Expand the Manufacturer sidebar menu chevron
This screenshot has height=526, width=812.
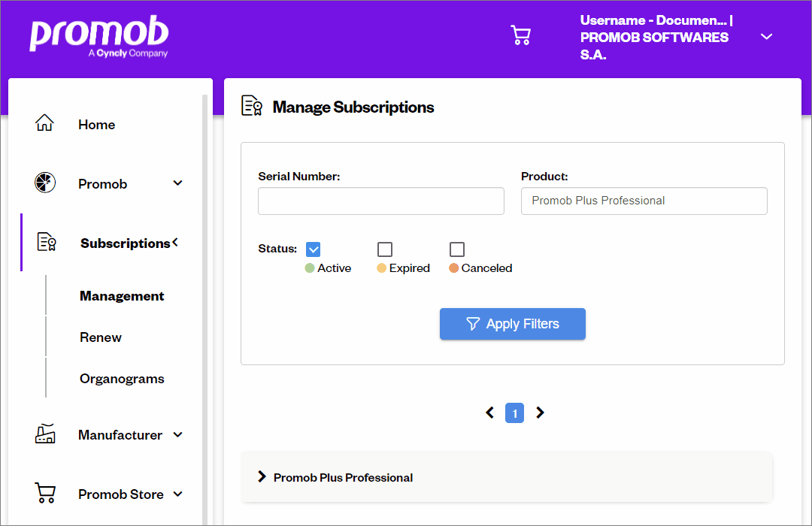tap(177, 434)
